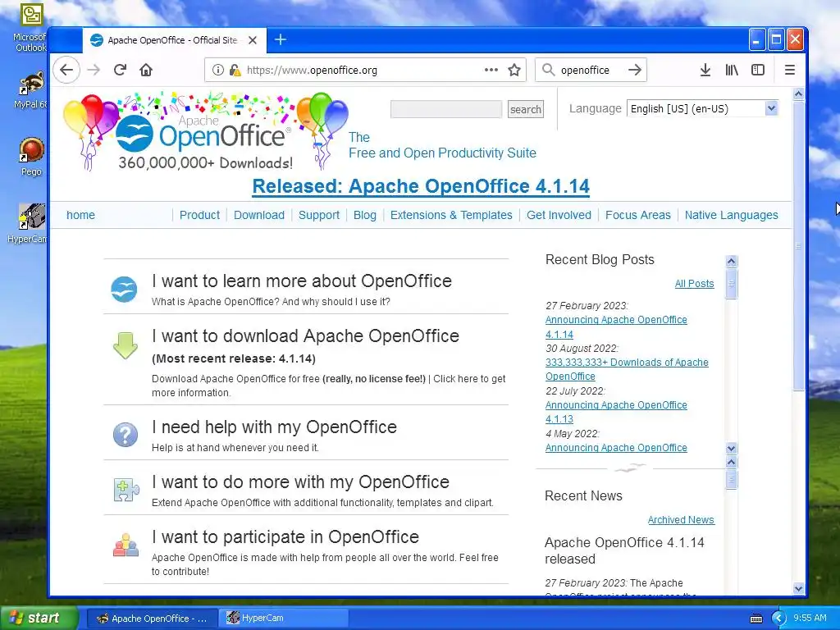Open the Focus Areas nav item
Viewport: 840px width, 630px height.
pyautogui.click(x=637, y=215)
